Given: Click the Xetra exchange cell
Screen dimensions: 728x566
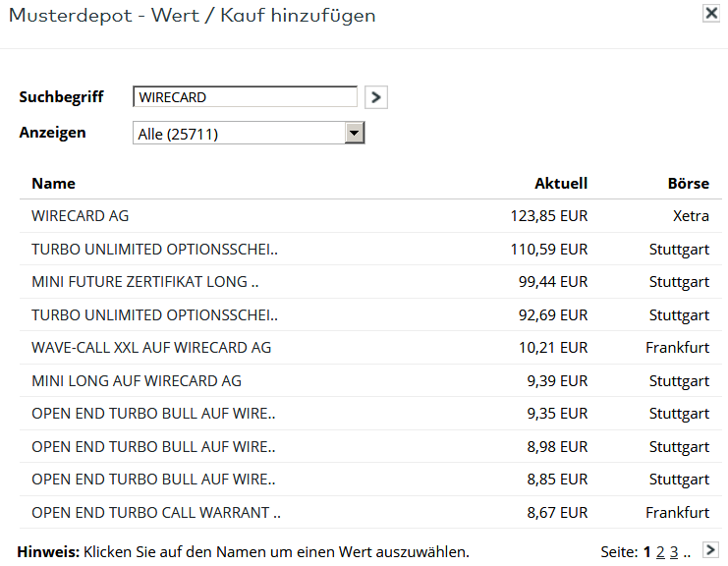Looking at the screenshot, I should 691,216.
